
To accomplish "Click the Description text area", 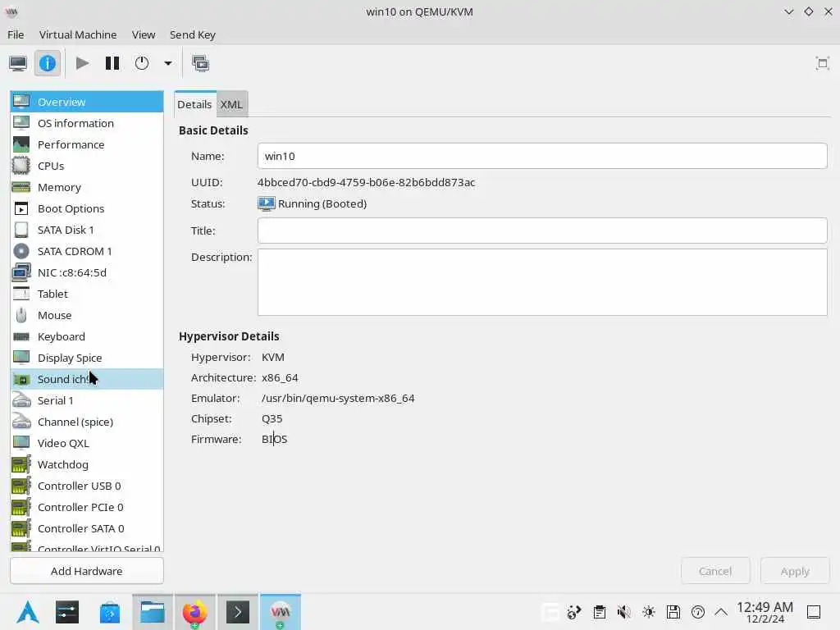I will click(x=542, y=282).
